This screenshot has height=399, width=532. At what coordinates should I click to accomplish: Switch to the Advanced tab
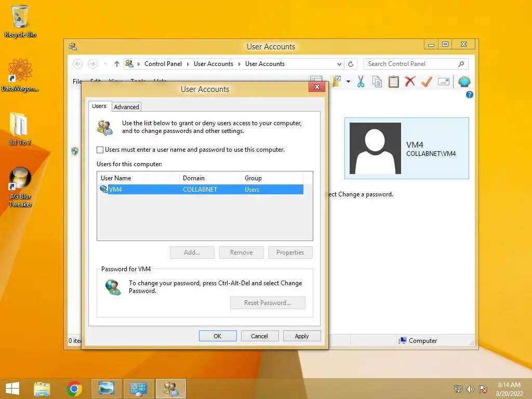click(126, 107)
